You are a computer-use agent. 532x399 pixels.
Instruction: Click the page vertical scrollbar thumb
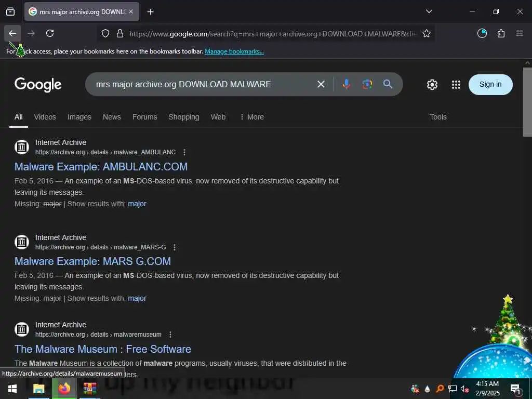528,102
